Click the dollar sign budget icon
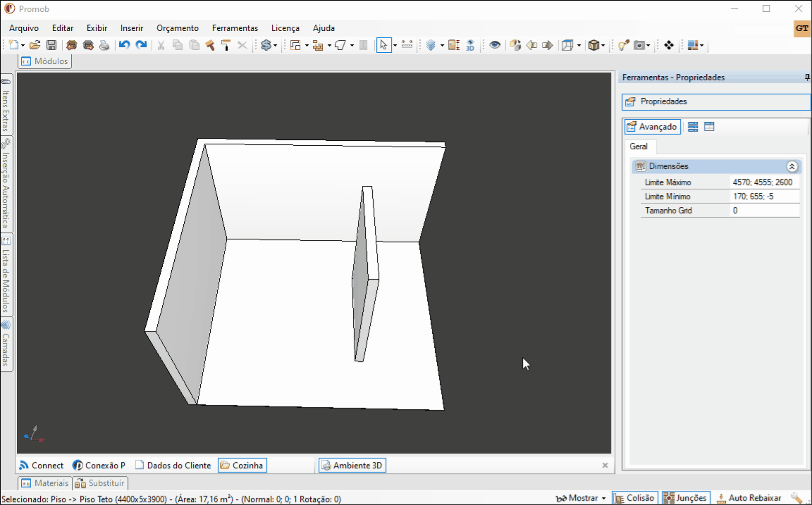812x505 pixels. (x=266, y=45)
